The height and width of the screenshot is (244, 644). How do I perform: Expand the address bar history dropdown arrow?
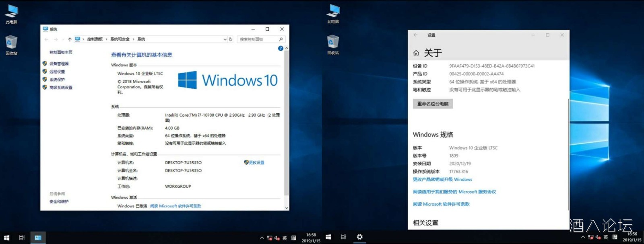225,39
